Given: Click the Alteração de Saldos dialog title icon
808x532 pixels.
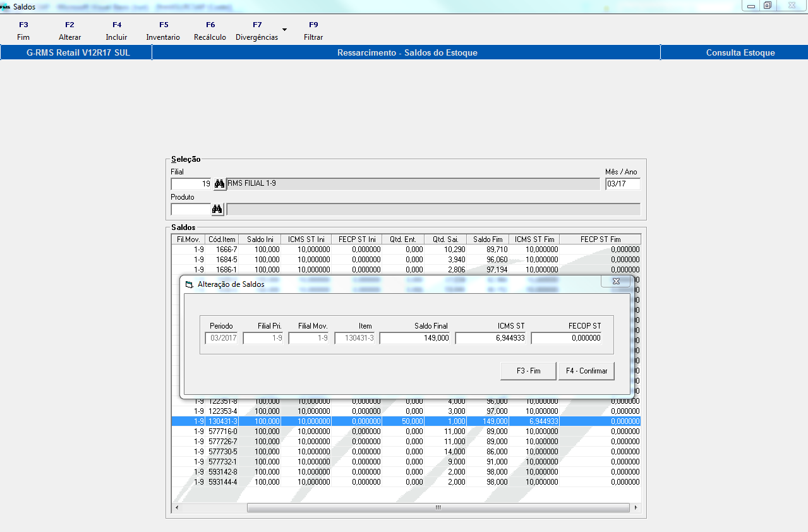Looking at the screenshot, I should point(188,284).
